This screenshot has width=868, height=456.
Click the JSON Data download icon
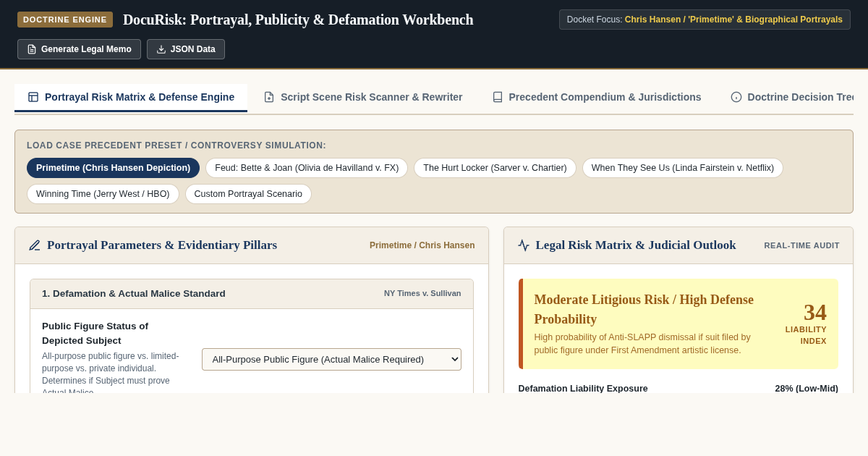(161, 49)
